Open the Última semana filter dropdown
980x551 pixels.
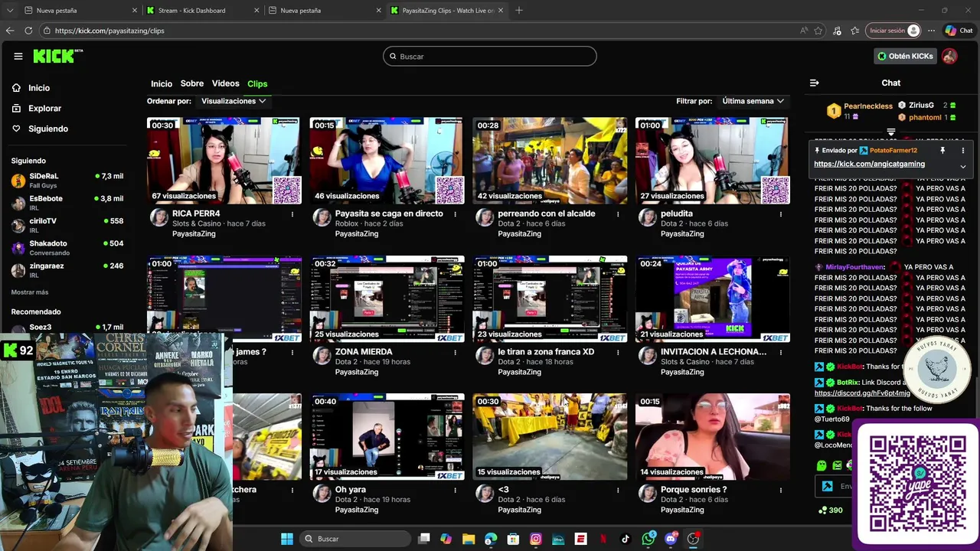click(x=753, y=101)
